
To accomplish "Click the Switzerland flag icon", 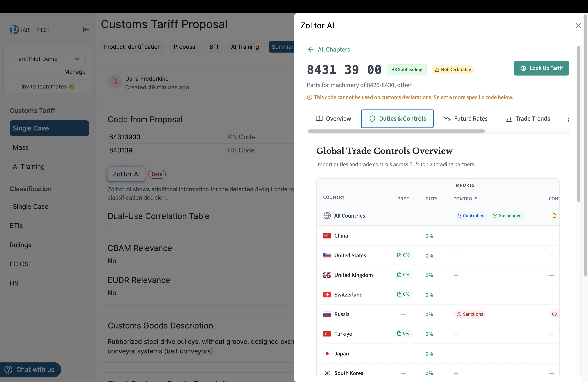I will pyautogui.click(x=327, y=295).
